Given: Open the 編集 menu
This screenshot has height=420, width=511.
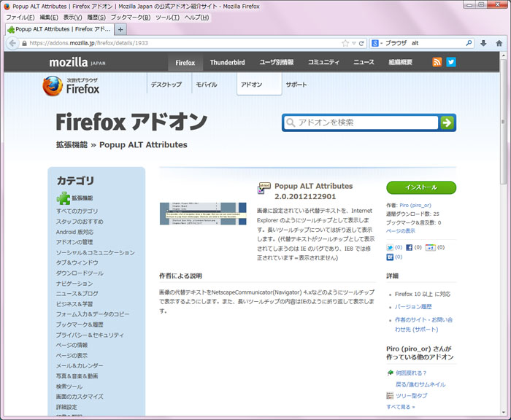Looking at the screenshot, I should (x=49, y=17).
